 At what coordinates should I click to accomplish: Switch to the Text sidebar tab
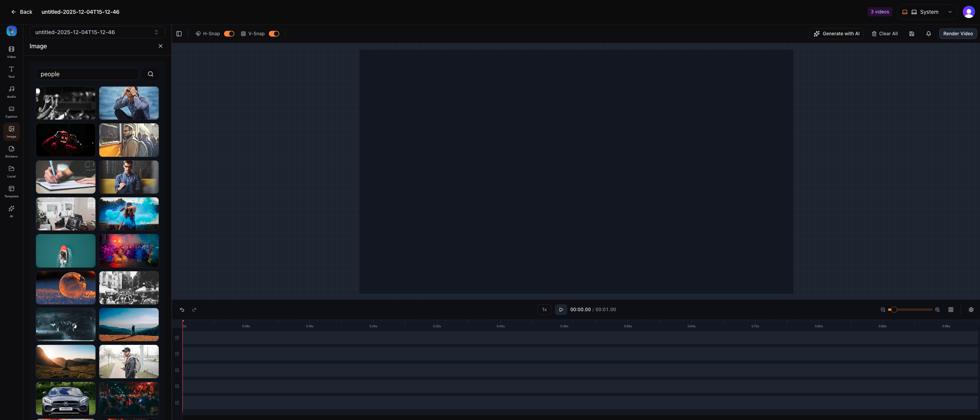coord(11,72)
